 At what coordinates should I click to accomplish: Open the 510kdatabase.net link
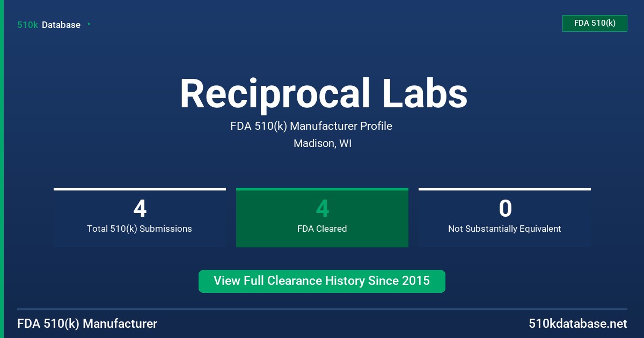tap(577, 324)
